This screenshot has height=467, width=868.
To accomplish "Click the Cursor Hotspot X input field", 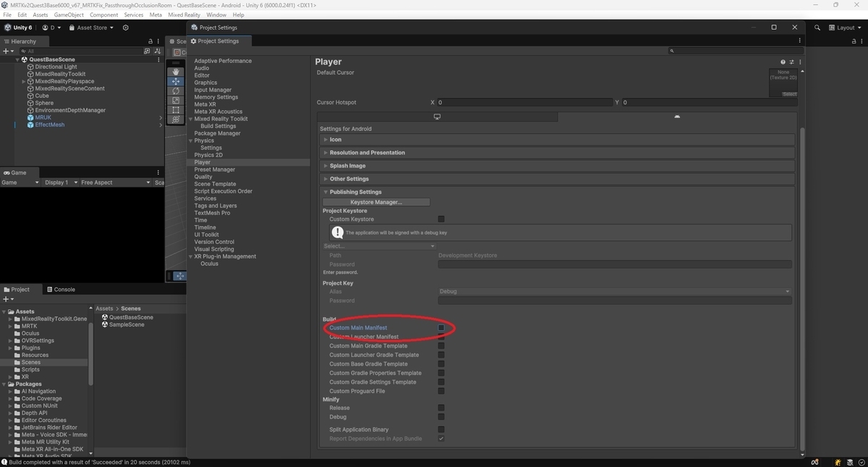I will pos(524,103).
